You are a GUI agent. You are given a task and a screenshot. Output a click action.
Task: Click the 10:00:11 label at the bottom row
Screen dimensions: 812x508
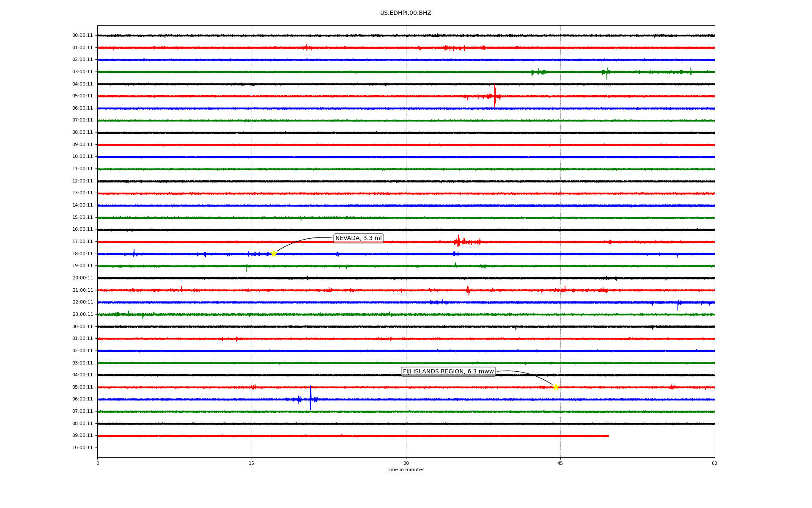pos(82,448)
